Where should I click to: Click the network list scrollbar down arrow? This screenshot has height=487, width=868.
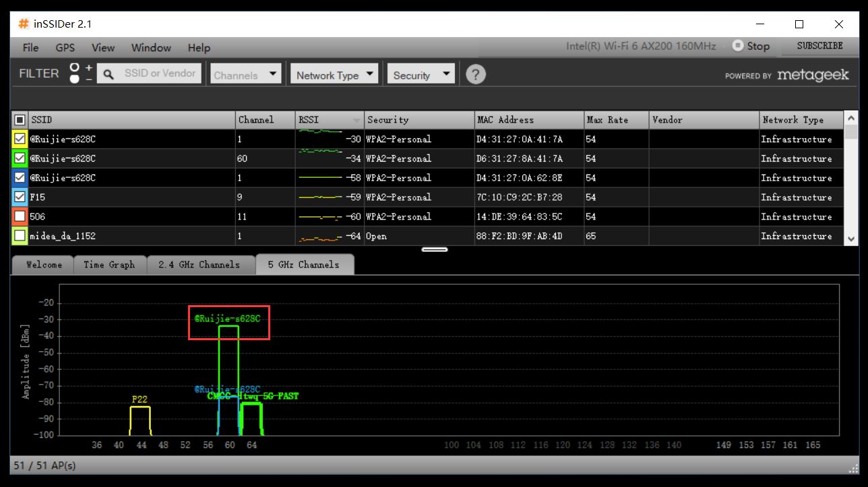pos(851,238)
